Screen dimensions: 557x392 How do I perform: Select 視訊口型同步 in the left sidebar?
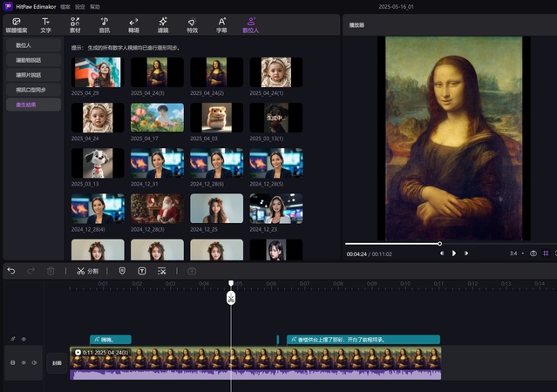pyautogui.click(x=32, y=89)
